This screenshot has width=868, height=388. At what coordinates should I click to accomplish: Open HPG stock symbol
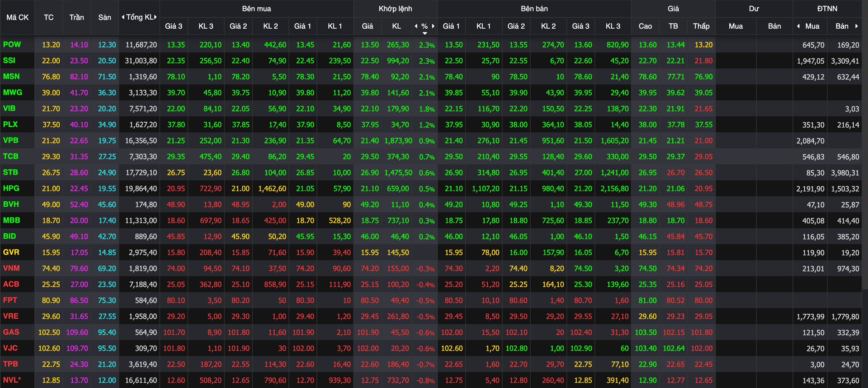pos(11,188)
